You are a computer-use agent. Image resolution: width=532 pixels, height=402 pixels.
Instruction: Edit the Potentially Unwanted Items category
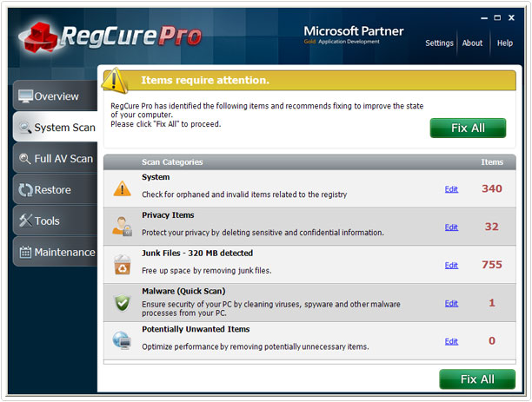click(451, 341)
